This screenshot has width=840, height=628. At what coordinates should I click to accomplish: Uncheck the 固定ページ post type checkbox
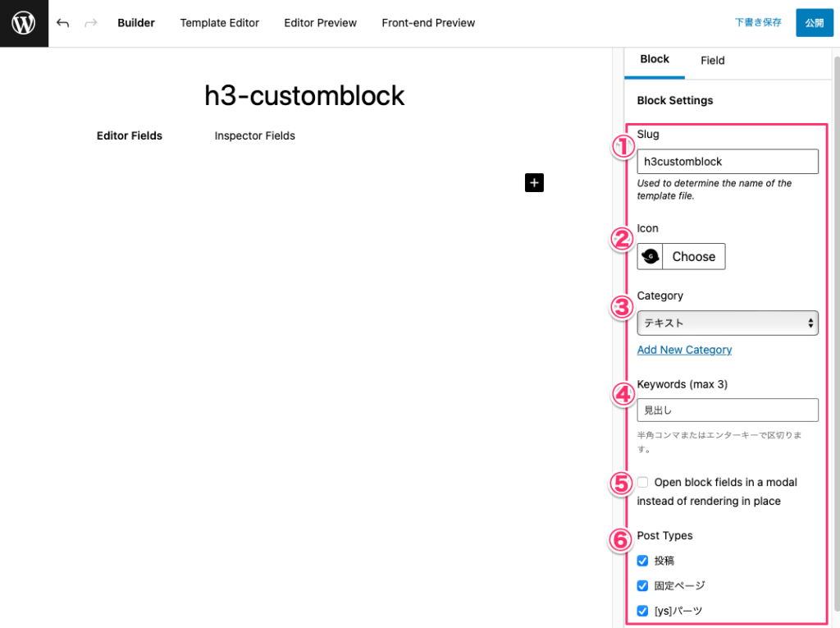pos(643,585)
